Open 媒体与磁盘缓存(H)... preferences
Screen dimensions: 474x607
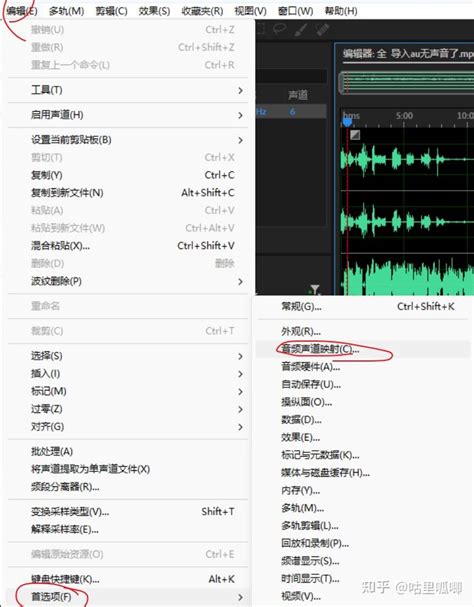coord(362,473)
